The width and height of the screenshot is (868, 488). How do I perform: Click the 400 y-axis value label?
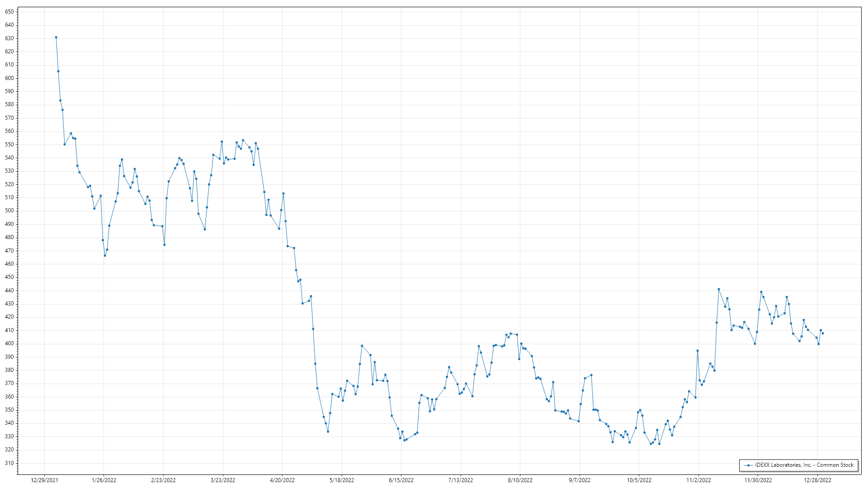click(x=9, y=344)
